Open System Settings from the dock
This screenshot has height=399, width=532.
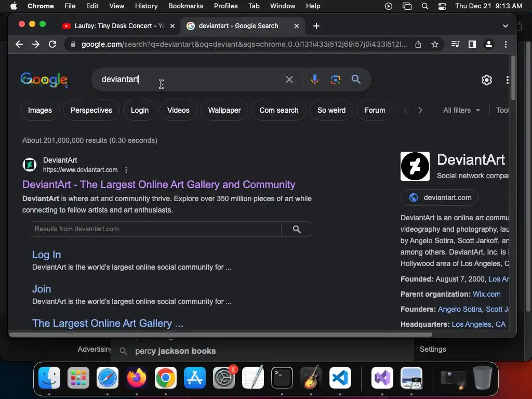[x=224, y=378]
